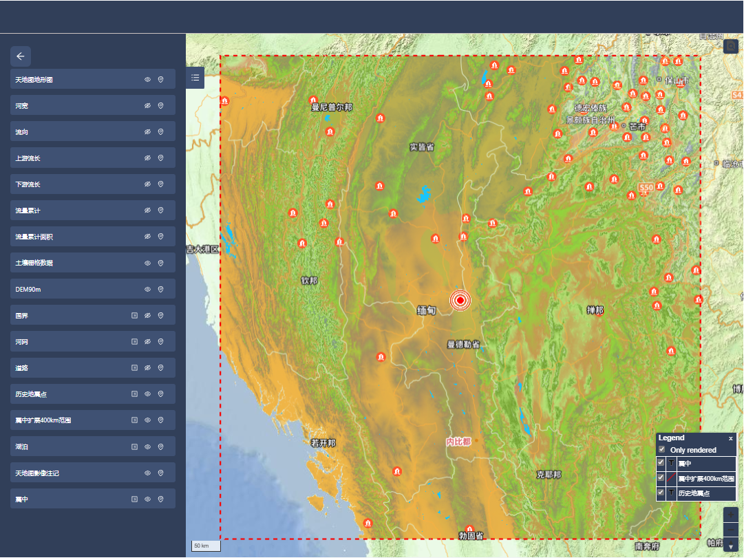
Task: Zoom to 流向 layer via pin icon
Action: (x=161, y=132)
